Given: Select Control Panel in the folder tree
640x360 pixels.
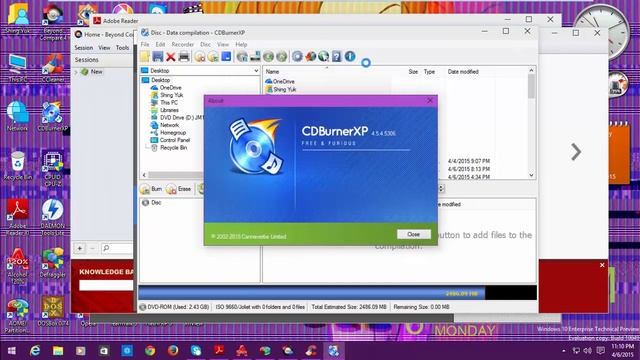Looking at the screenshot, I should (x=174, y=140).
